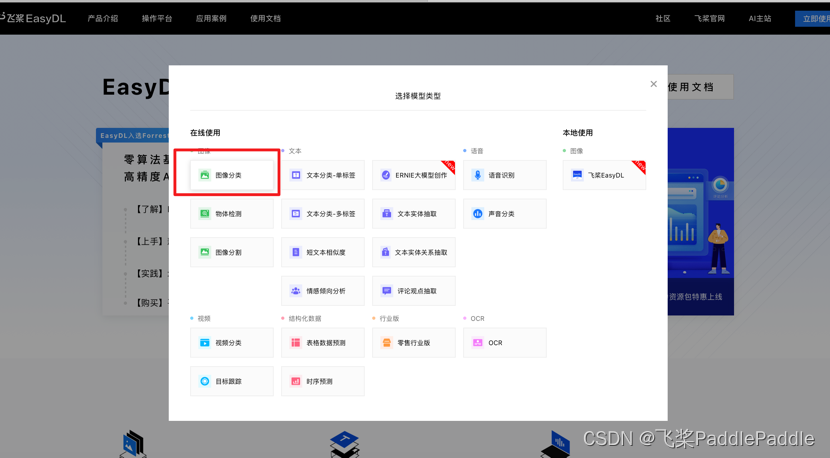Close the 选择模型类型 dialog
Image resolution: width=830 pixels, height=458 pixels.
click(x=654, y=84)
